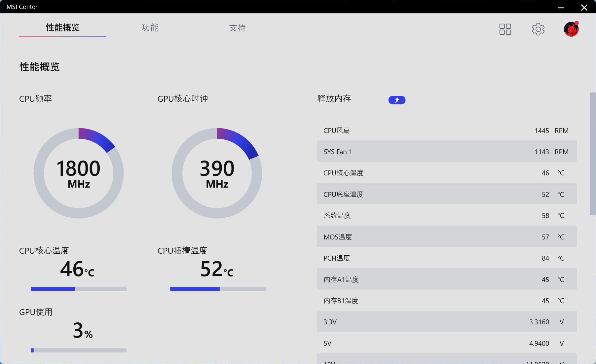This screenshot has height=364, width=596.
Task: Click the 释放内存 memory release arrow icon
Action: tap(396, 100)
